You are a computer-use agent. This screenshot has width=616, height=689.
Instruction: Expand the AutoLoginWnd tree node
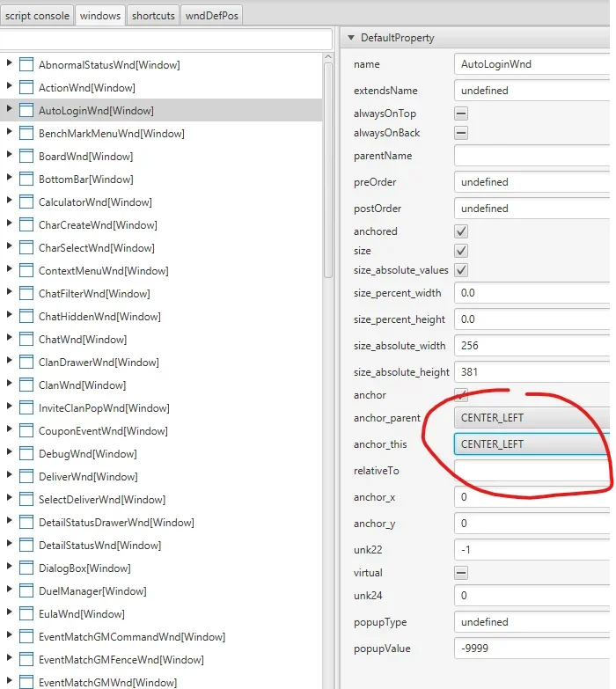click(x=9, y=108)
